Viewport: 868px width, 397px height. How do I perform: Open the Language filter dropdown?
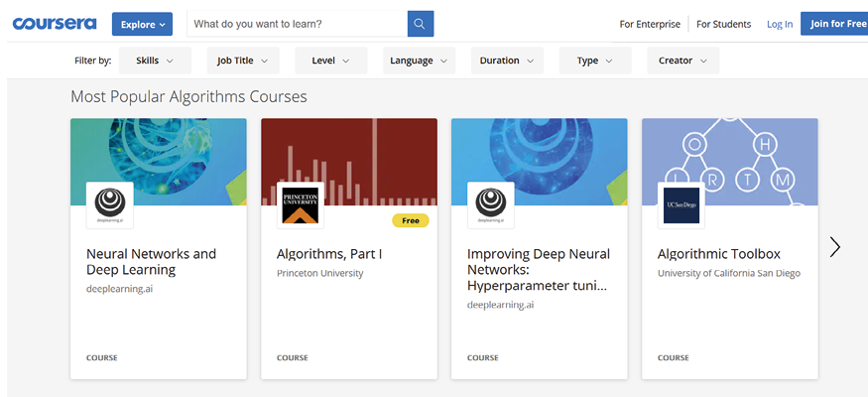click(x=419, y=61)
